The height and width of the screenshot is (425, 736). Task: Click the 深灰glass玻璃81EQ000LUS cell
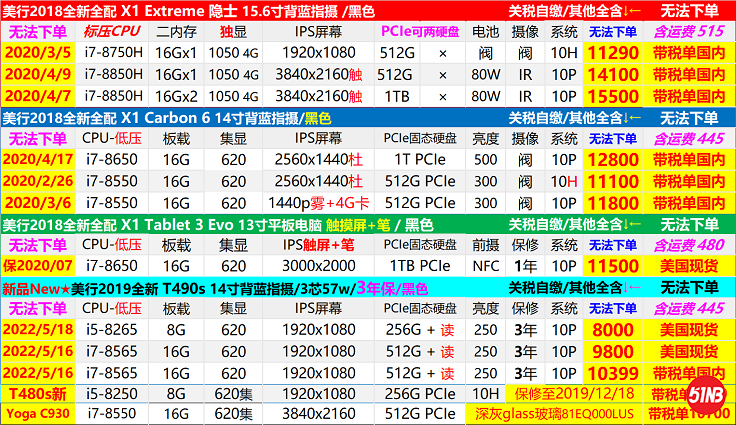click(x=554, y=414)
